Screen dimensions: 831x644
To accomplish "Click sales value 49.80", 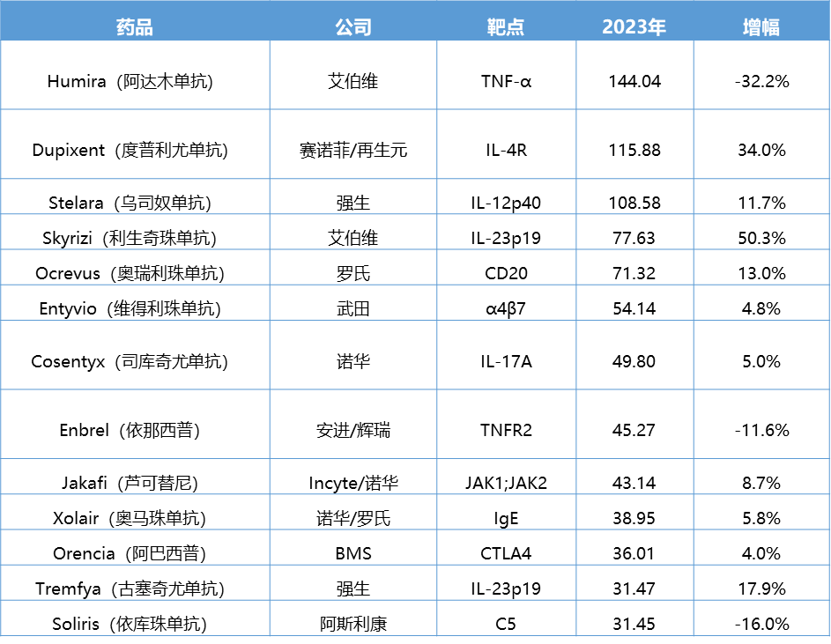I will coord(634,361).
